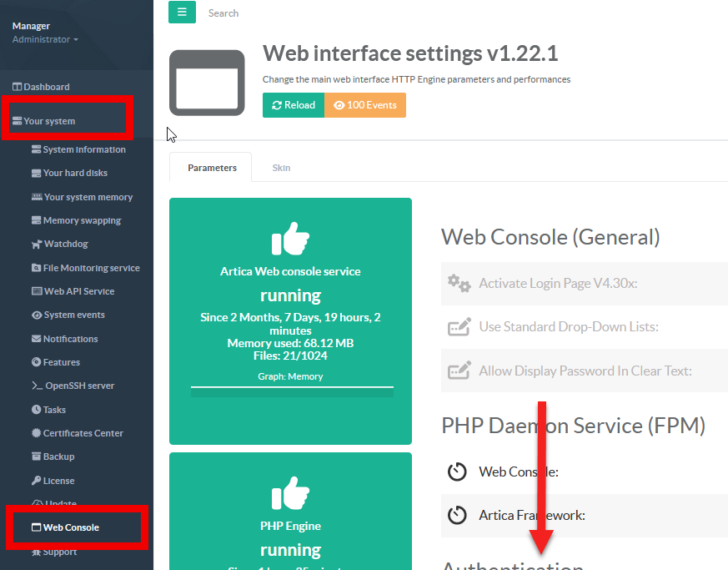Click the Watchdog dog icon in sidebar
728x570 pixels.
[x=36, y=245]
